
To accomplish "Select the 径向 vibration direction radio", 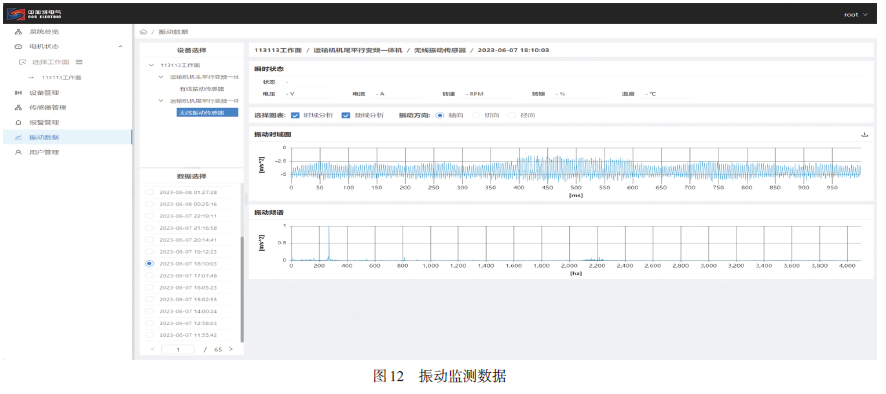I will click(x=511, y=115).
